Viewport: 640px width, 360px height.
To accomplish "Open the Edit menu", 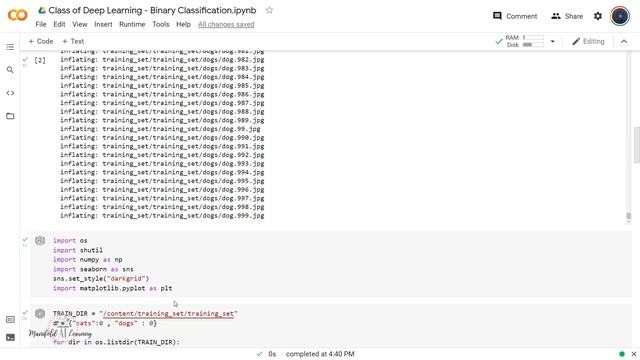I will (59, 24).
